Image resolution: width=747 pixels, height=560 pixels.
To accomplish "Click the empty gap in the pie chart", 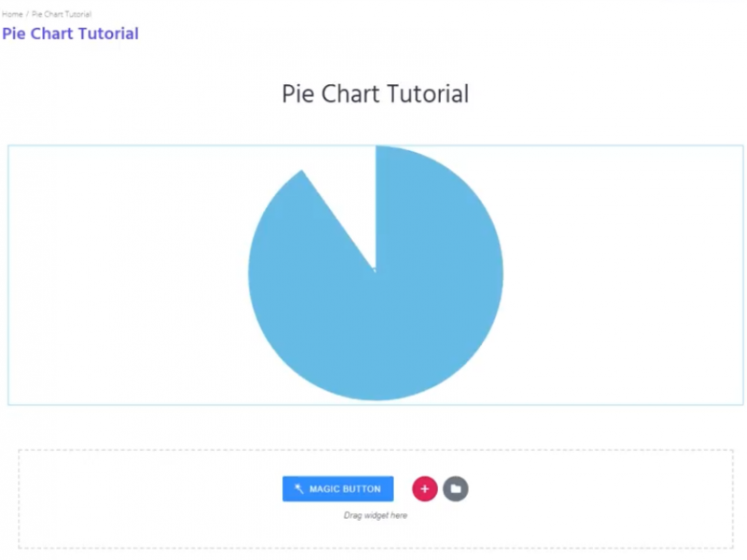I will [345, 201].
